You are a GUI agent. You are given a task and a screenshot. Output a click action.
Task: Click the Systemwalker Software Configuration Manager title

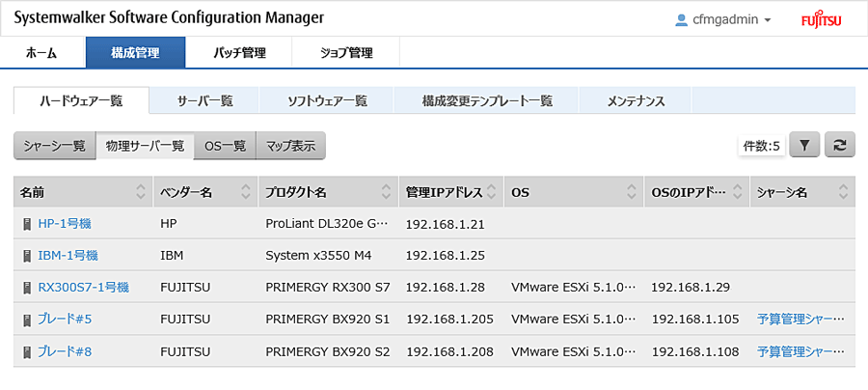pyautogui.click(x=168, y=17)
